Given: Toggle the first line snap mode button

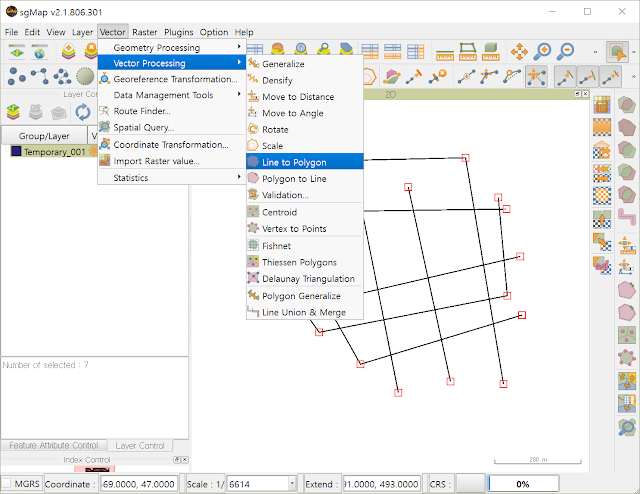Looking at the screenshot, I should (x=565, y=76).
